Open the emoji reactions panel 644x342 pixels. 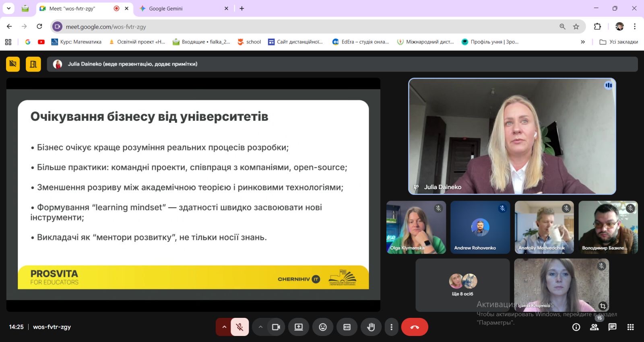[323, 327]
